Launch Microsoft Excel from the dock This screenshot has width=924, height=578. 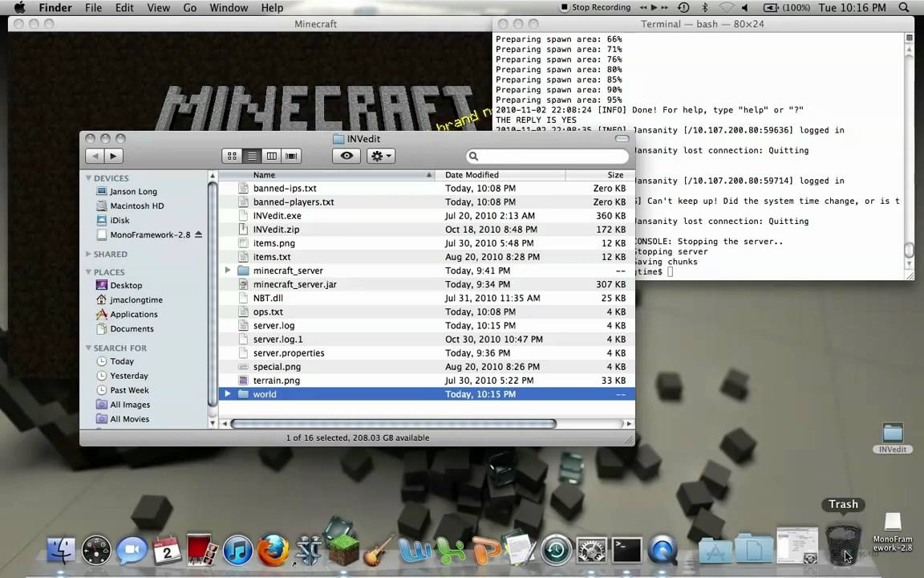click(x=450, y=551)
